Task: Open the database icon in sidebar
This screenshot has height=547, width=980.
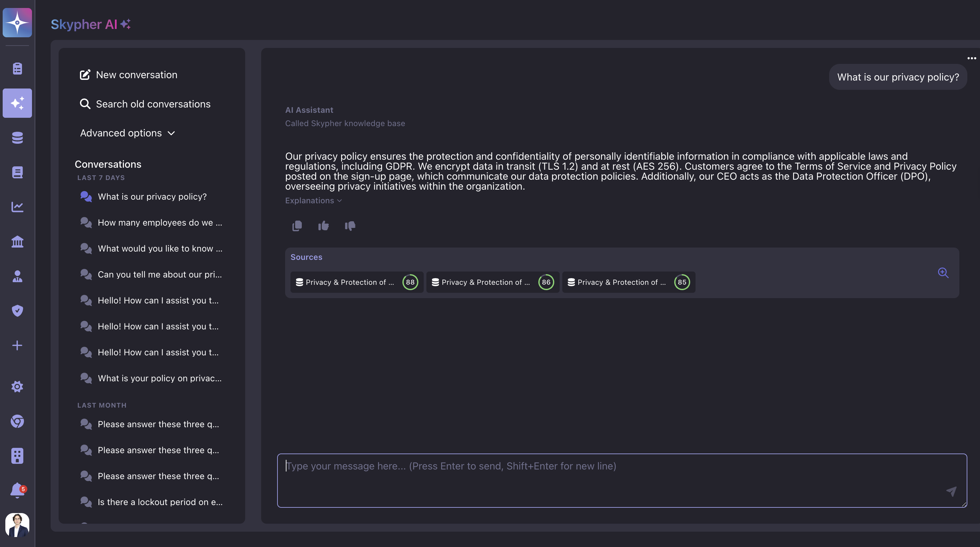Action: 17,138
